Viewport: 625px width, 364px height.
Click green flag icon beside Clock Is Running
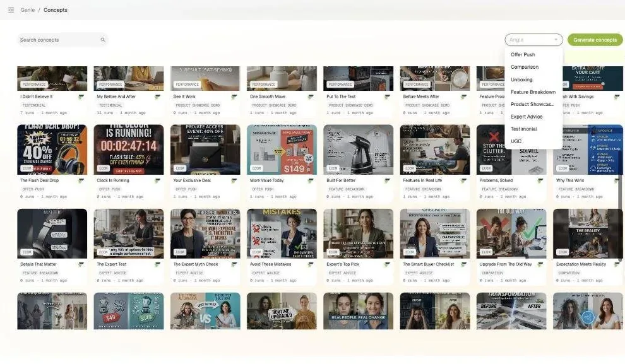157,181
